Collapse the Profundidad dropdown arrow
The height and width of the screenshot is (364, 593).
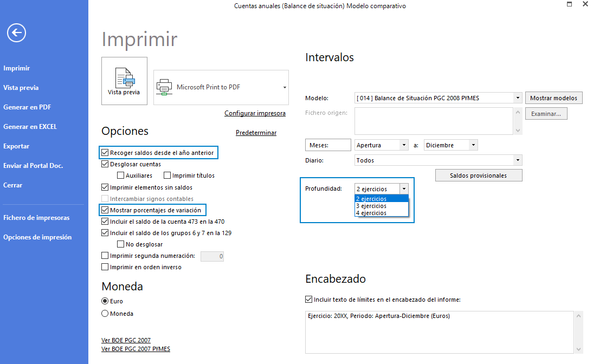point(404,188)
